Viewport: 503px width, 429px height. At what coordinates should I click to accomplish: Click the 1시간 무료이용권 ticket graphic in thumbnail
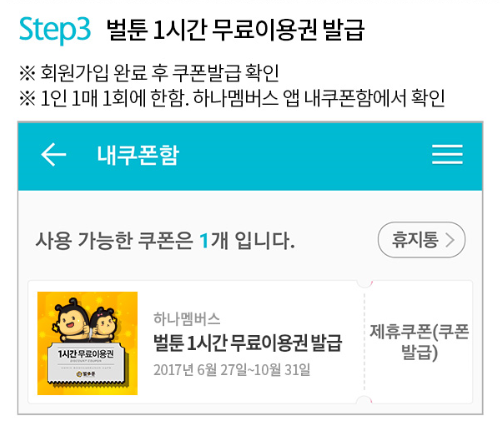click(x=87, y=364)
